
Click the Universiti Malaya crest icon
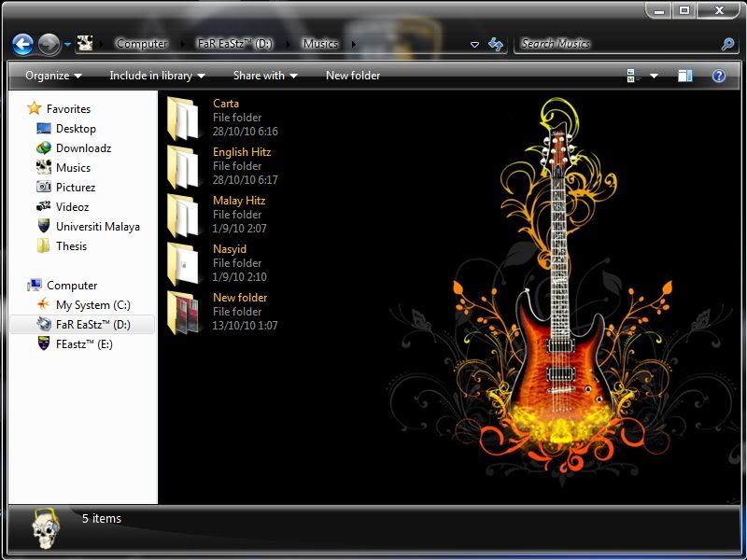[44, 226]
